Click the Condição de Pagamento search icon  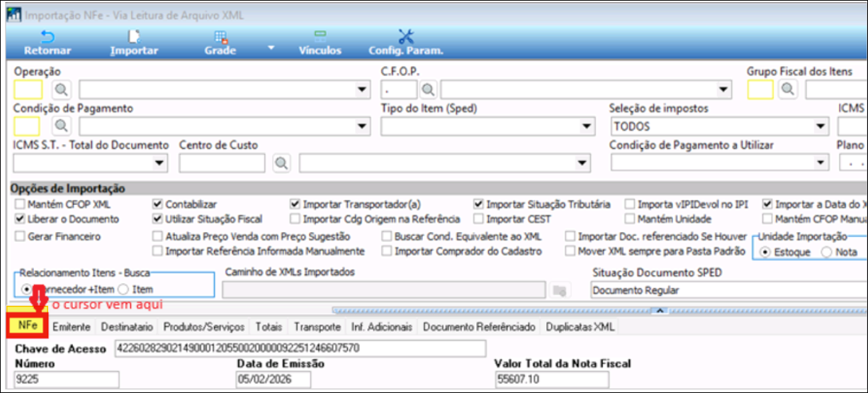(x=62, y=126)
